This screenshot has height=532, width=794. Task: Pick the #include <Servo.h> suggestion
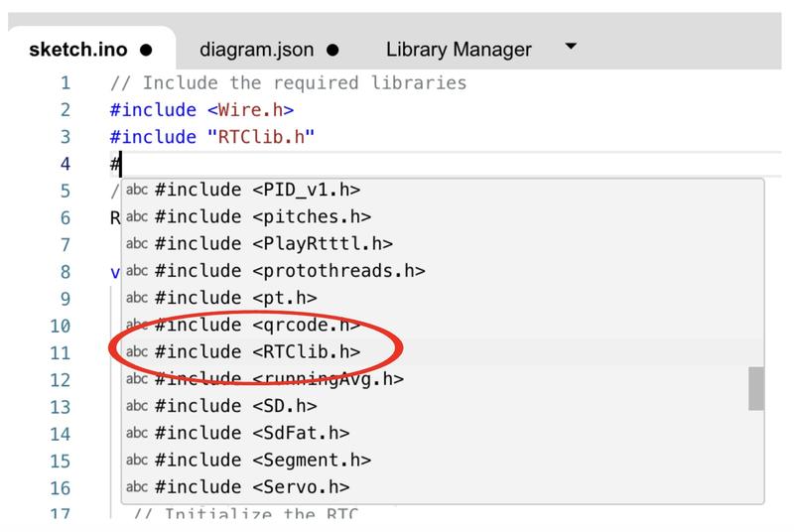[x=442, y=487]
